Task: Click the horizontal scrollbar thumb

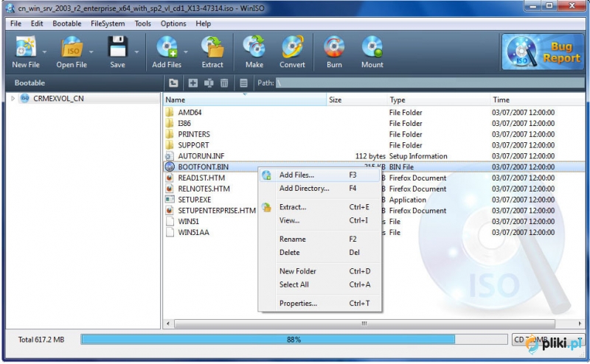Action: click(x=364, y=323)
